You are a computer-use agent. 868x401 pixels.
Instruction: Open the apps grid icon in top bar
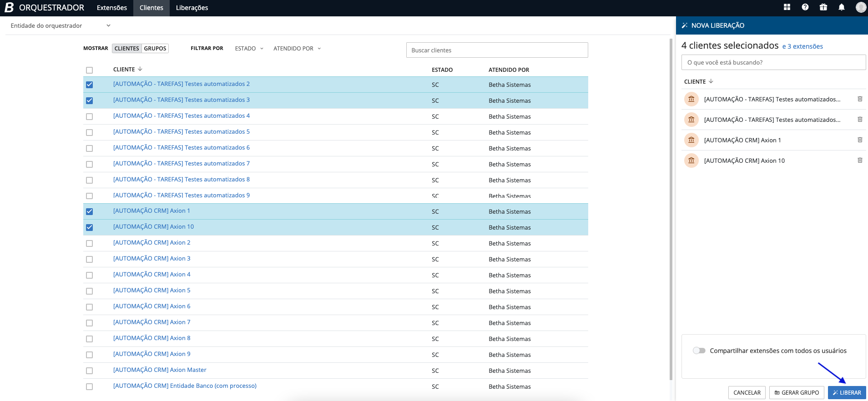click(x=787, y=7)
